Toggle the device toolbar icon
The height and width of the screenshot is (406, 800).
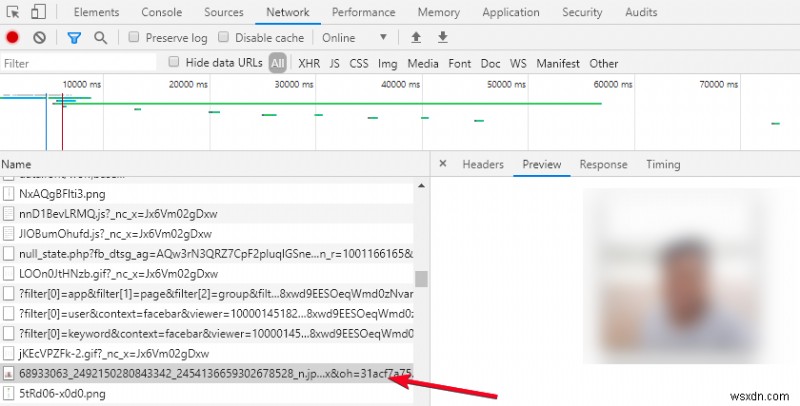[x=38, y=12]
